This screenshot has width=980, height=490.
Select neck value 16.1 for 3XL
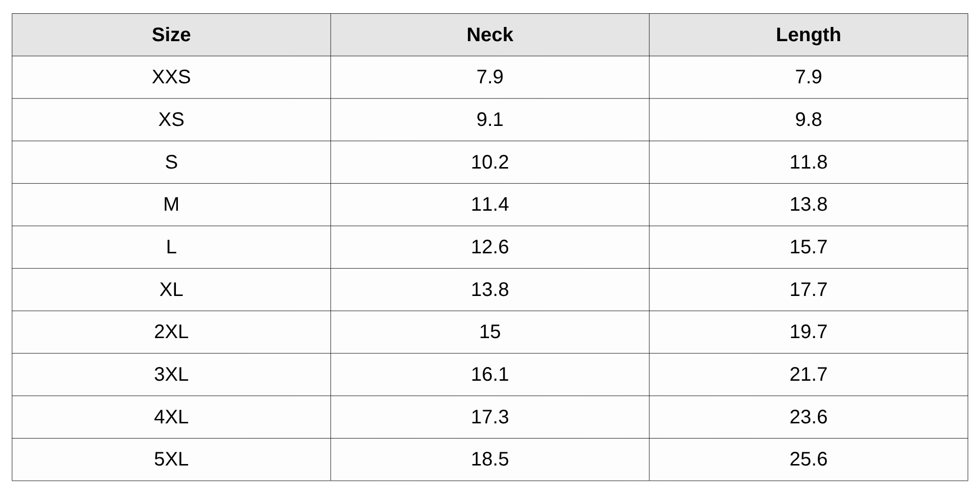490,374
